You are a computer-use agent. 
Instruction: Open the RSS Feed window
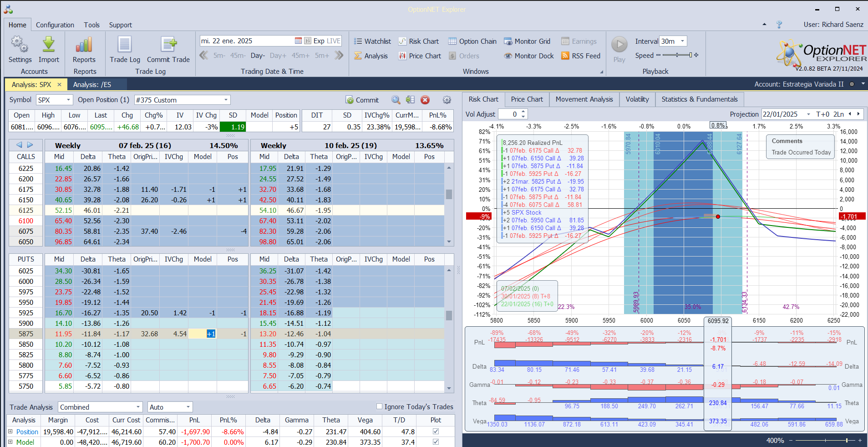tap(581, 56)
